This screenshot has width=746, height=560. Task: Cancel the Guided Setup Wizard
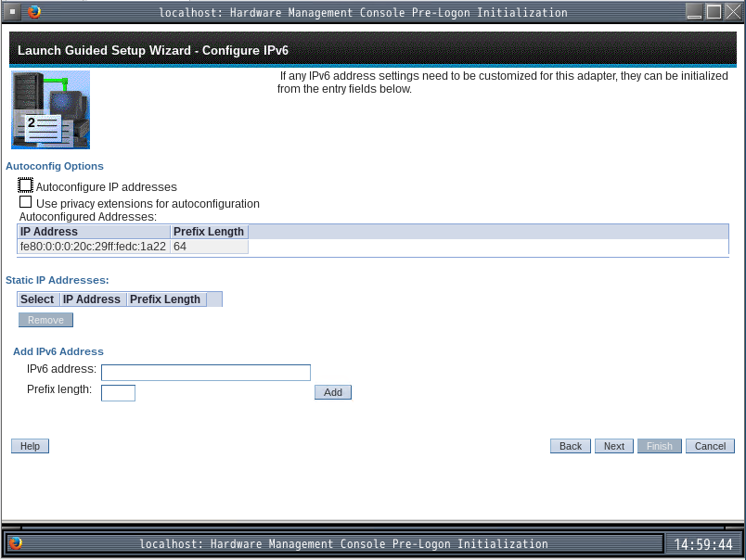(710, 446)
